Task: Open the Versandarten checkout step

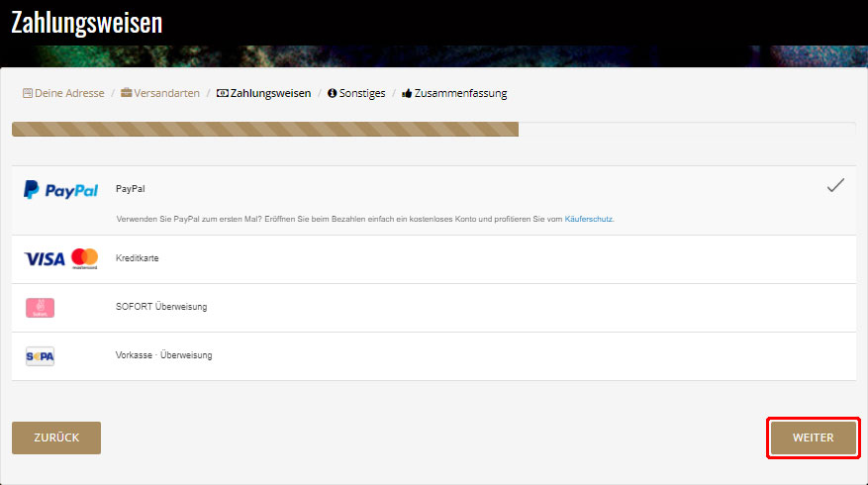Action: coord(167,93)
